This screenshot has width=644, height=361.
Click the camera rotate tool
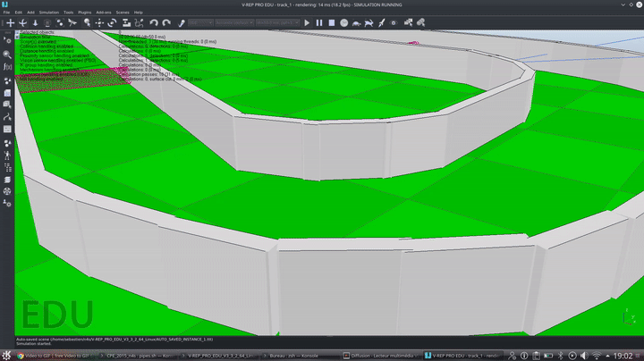pyautogui.click(x=24, y=21)
